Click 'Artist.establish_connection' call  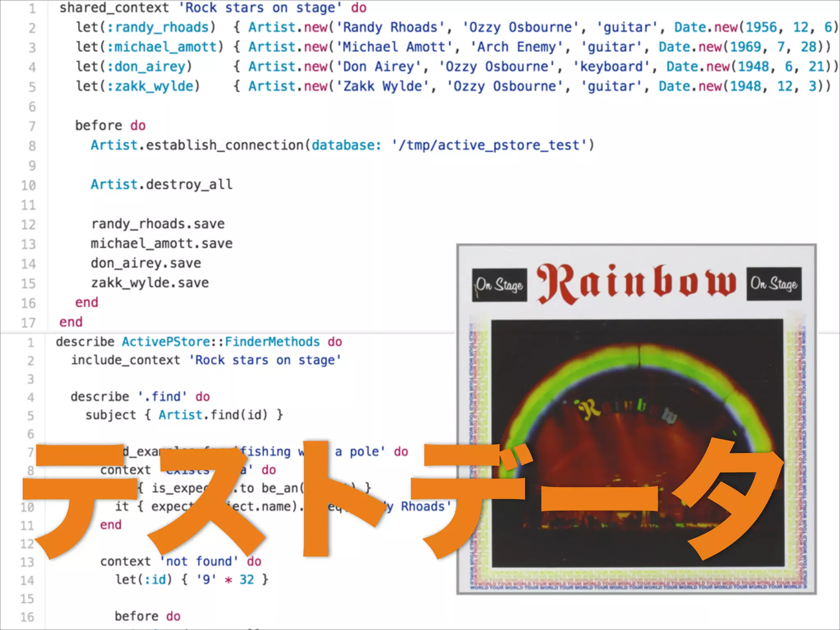(x=197, y=145)
